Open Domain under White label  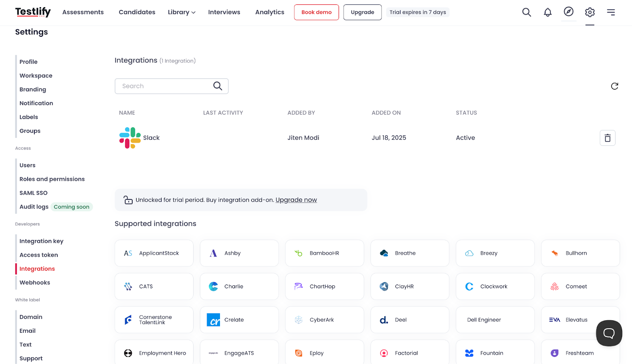pyautogui.click(x=31, y=317)
